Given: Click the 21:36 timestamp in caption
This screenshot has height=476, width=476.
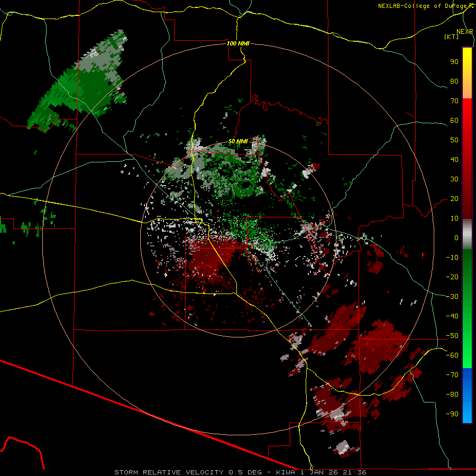Looking at the screenshot, I should (354, 472).
